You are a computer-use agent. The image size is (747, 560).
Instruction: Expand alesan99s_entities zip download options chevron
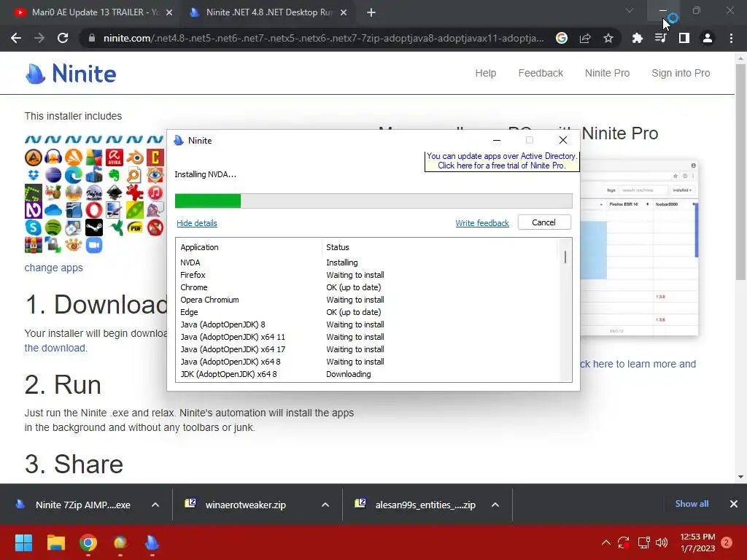495,505
